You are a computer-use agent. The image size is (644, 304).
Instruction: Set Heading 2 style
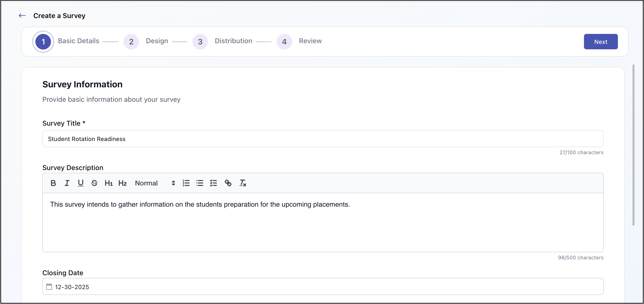pyautogui.click(x=122, y=183)
